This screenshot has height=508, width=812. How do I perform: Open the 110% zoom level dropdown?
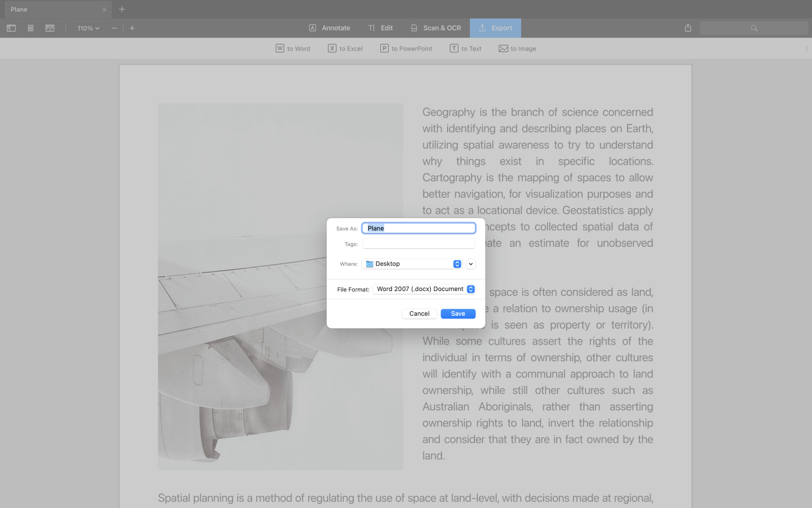tap(88, 28)
